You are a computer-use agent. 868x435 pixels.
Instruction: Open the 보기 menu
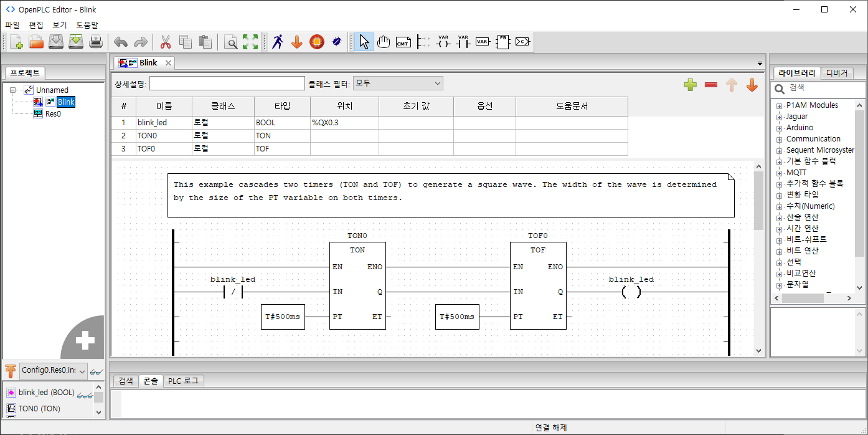point(60,25)
